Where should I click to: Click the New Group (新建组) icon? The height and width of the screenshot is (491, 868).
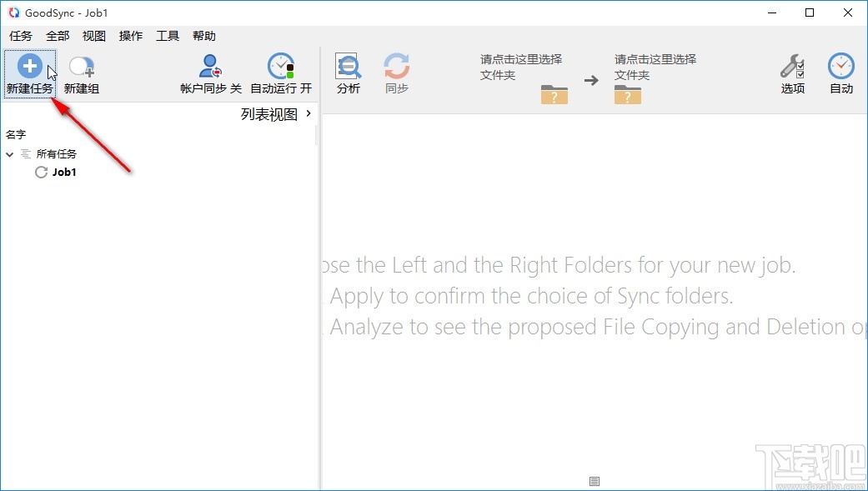coord(82,67)
